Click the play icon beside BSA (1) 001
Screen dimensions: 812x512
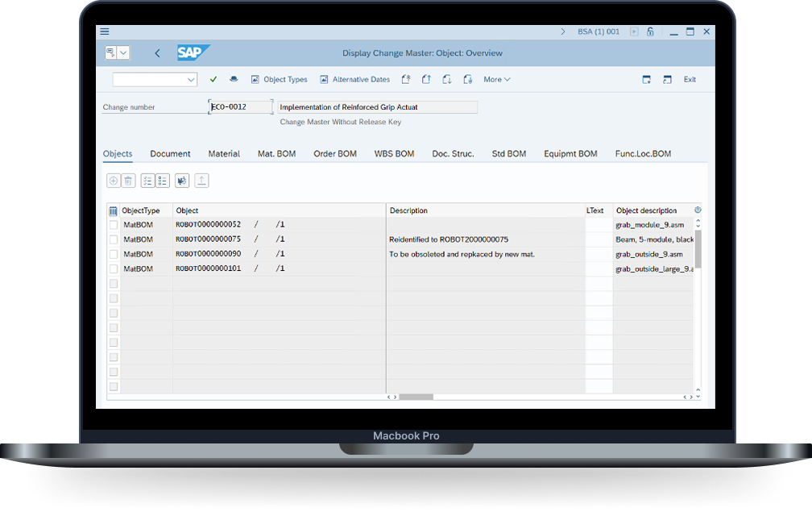click(634, 31)
